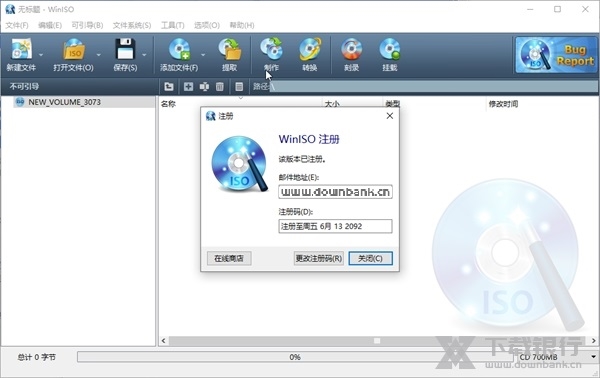Sort by the 名称 column header
Image resolution: width=600 pixels, height=378 pixels.
(168, 104)
